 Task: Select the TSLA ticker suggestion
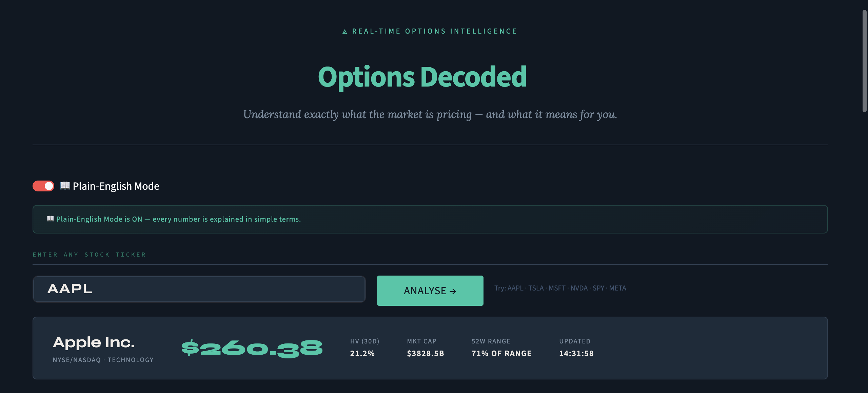point(536,288)
